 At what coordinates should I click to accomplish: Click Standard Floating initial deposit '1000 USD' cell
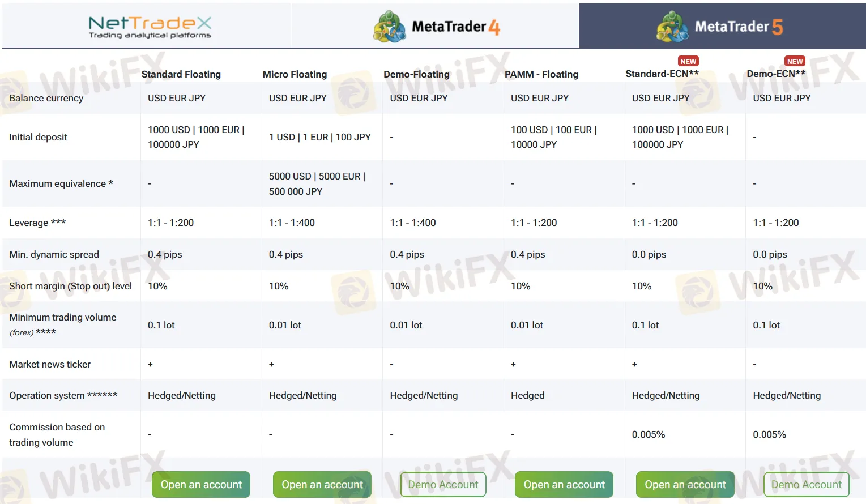(196, 137)
